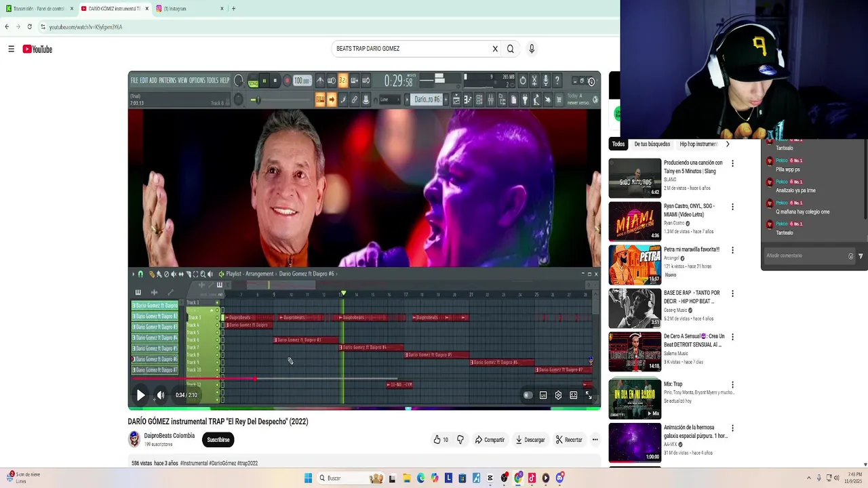Open the Windows Start menu
The height and width of the screenshot is (488, 868).
click(x=308, y=479)
